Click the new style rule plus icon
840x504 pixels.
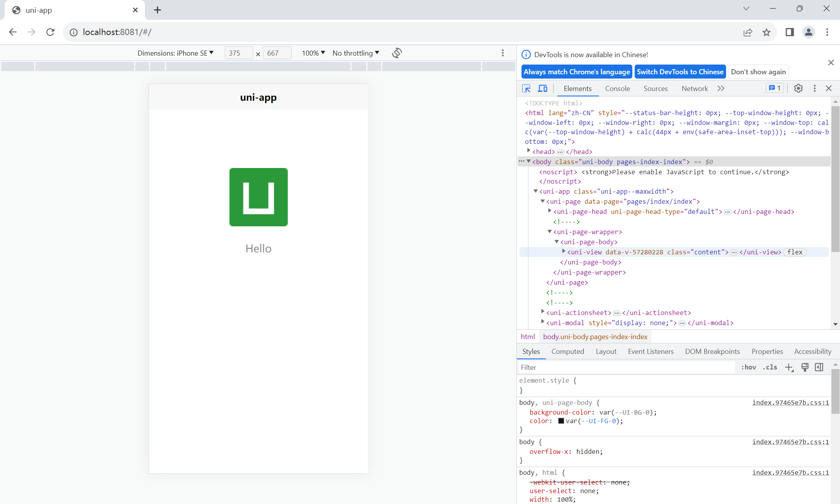point(789,367)
